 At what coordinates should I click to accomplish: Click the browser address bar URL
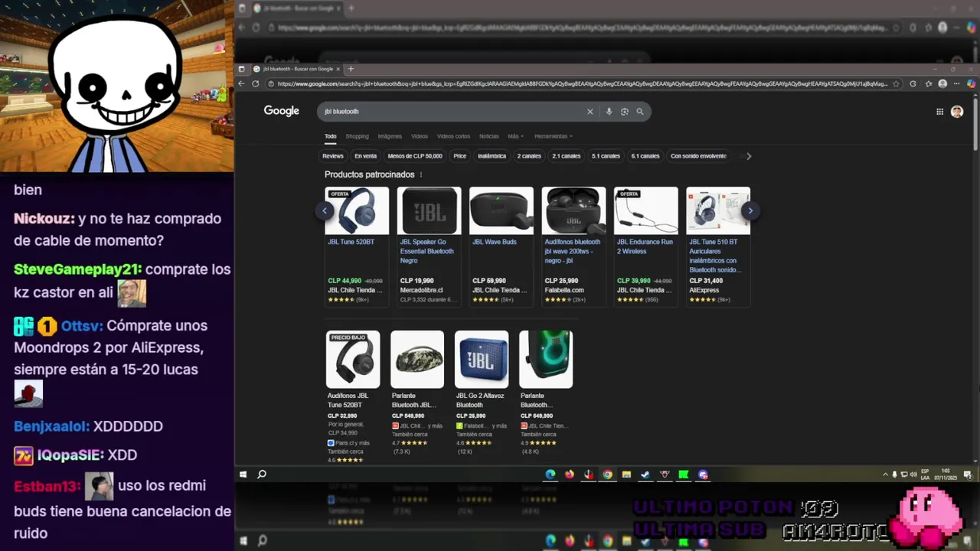(582, 83)
